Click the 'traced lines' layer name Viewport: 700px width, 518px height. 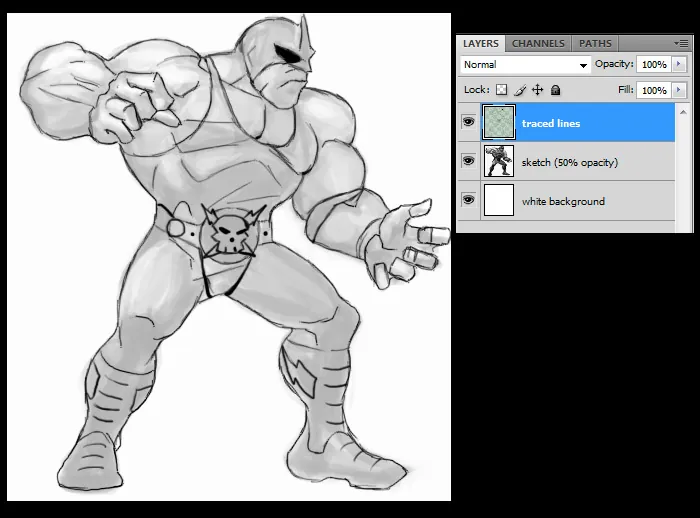coord(551,124)
